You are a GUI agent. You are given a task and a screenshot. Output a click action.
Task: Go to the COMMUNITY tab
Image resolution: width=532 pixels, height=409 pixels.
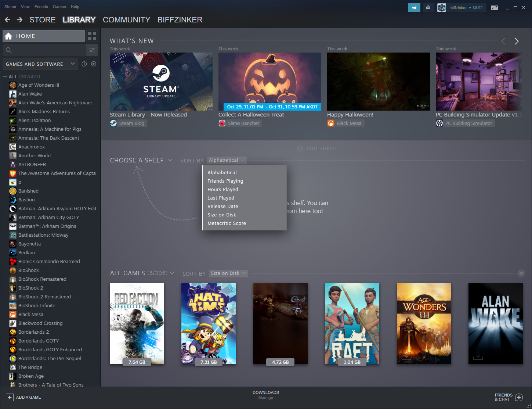pyautogui.click(x=126, y=20)
